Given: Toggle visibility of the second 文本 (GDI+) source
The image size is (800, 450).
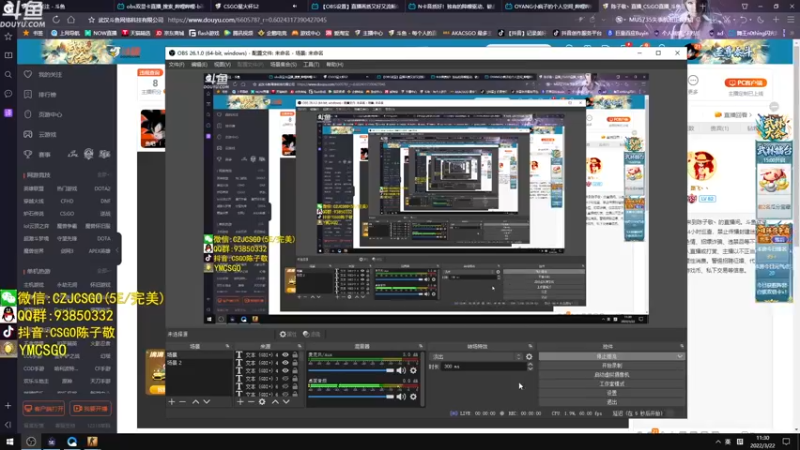Looking at the screenshot, I should (285, 363).
